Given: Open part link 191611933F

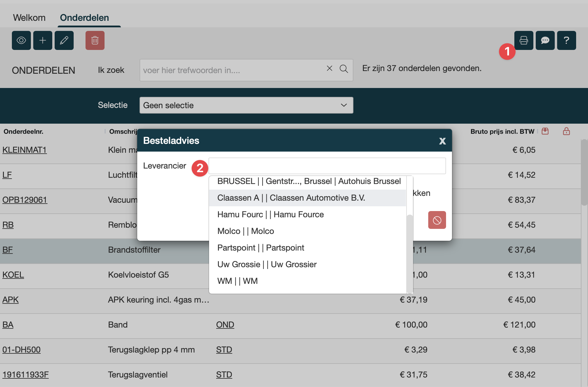Looking at the screenshot, I should 26,375.
